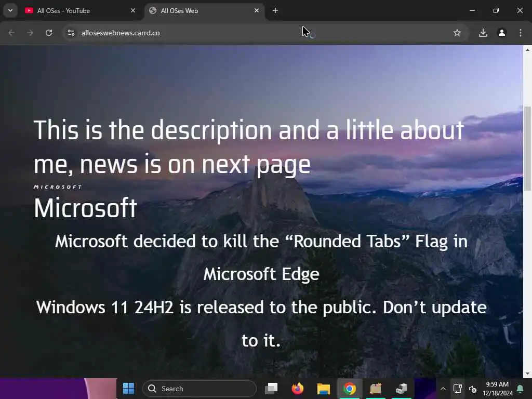
Task: Bookmark this page with the star icon
Action: (457, 33)
